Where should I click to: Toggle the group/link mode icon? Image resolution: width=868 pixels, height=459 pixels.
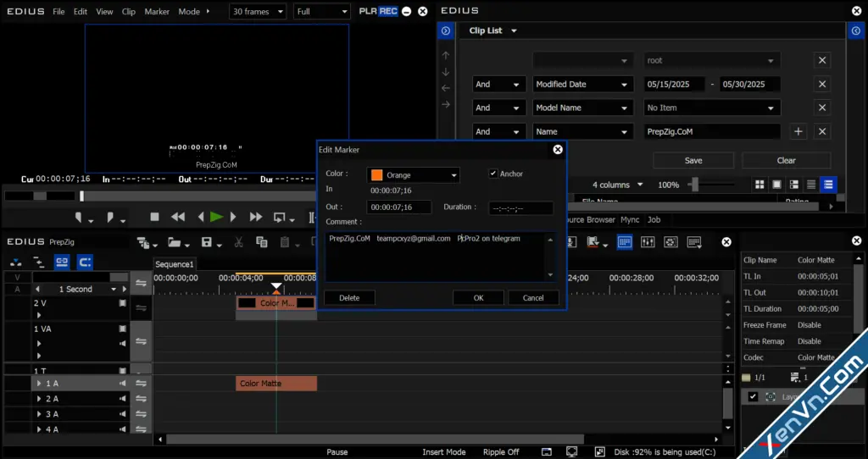61,263
